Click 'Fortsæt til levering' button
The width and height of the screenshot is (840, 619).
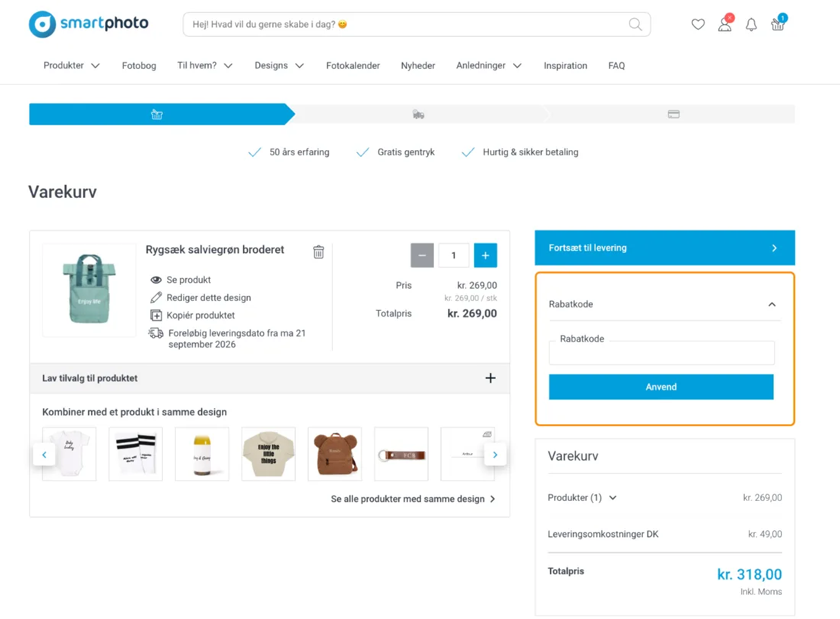(665, 248)
